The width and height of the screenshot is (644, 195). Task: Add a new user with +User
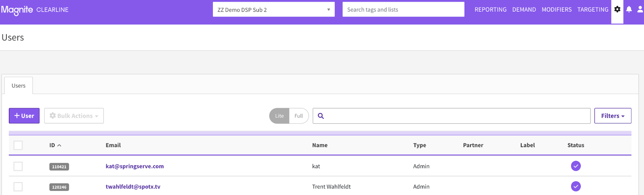[24, 116]
